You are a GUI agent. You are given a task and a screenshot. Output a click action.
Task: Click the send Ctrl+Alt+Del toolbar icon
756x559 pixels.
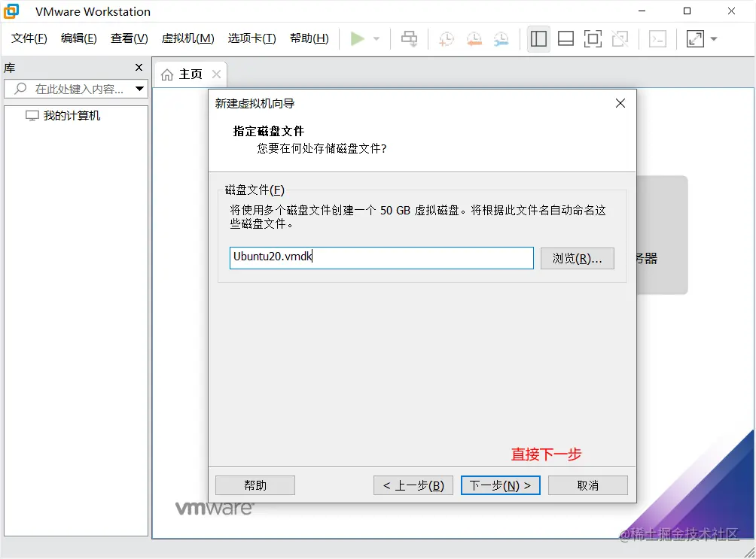point(410,38)
